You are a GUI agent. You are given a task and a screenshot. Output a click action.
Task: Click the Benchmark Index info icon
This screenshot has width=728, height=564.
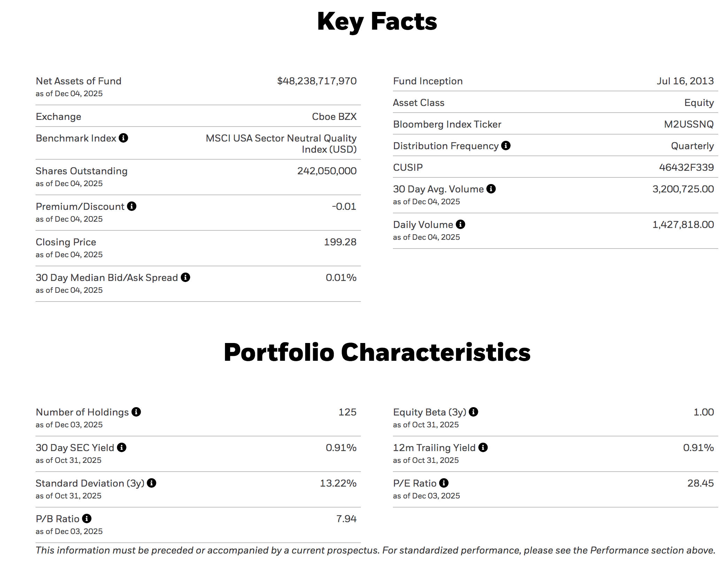point(123,138)
